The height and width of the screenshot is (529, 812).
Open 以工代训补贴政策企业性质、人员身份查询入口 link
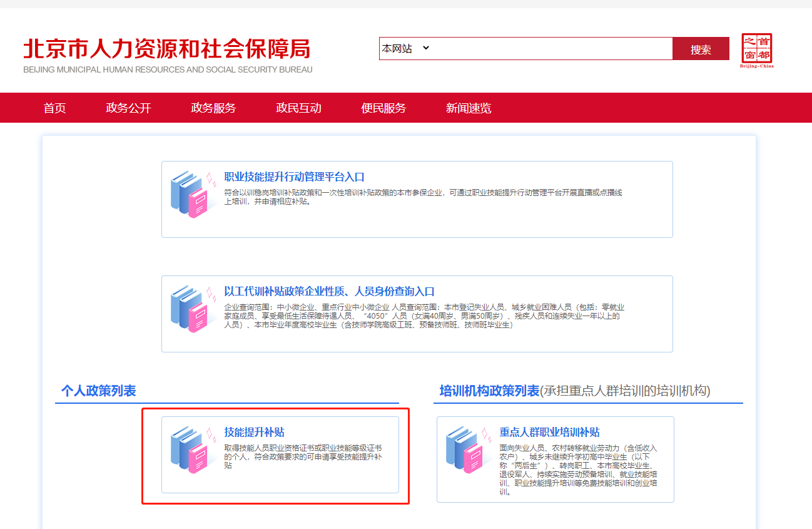click(329, 292)
